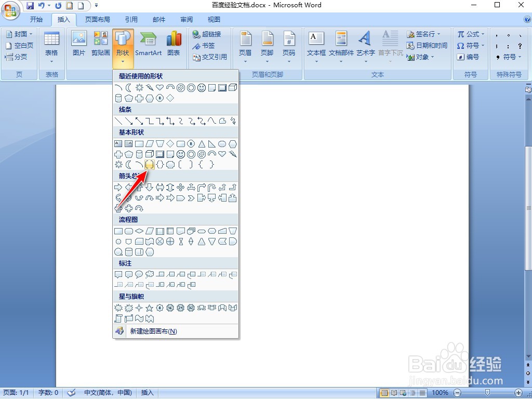Select the scribble tool in Lines section
Image resolution: width=532 pixels, height=399 pixels.
pyautogui.click(x=233, y=121)
